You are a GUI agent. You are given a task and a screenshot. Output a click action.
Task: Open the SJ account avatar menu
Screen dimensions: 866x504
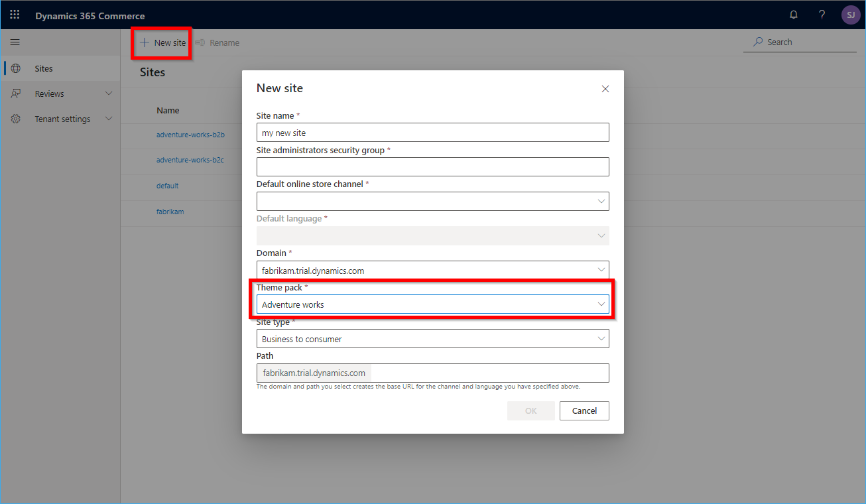(851, 14)
